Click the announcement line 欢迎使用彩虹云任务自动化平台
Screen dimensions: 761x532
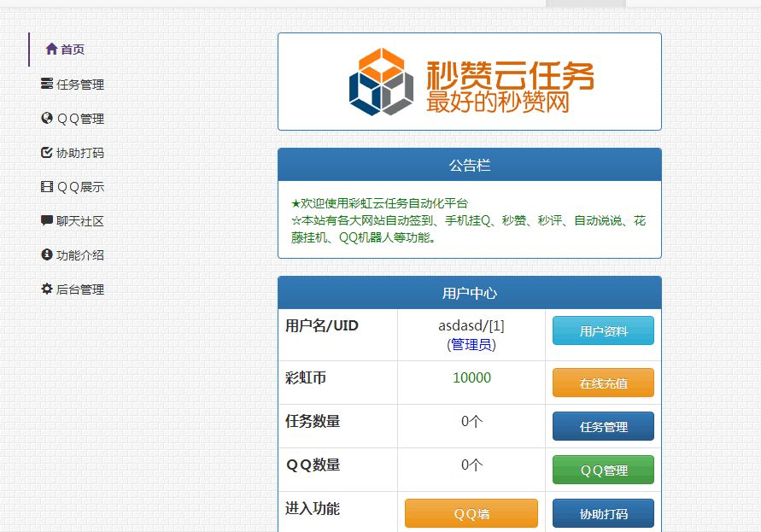[x=379, y=203]
